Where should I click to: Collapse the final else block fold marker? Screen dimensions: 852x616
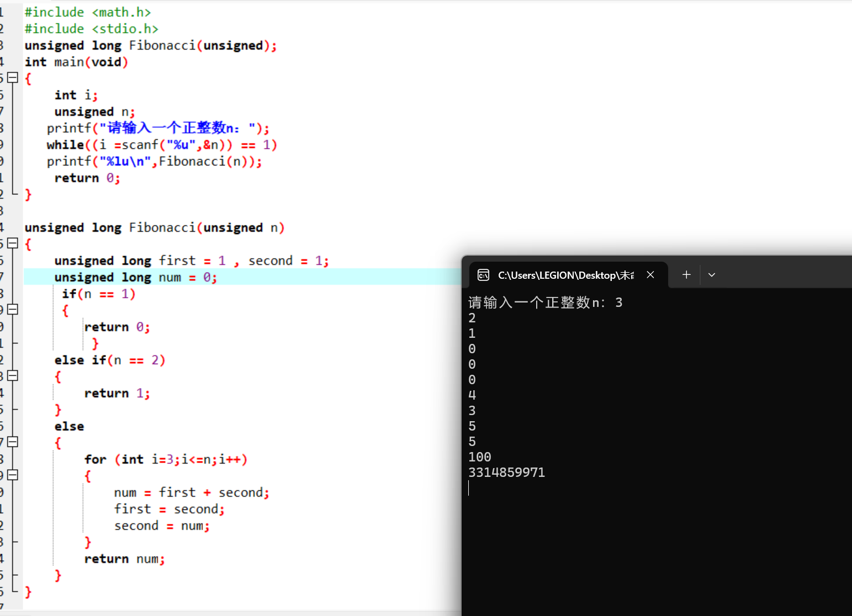coord(13,442)
